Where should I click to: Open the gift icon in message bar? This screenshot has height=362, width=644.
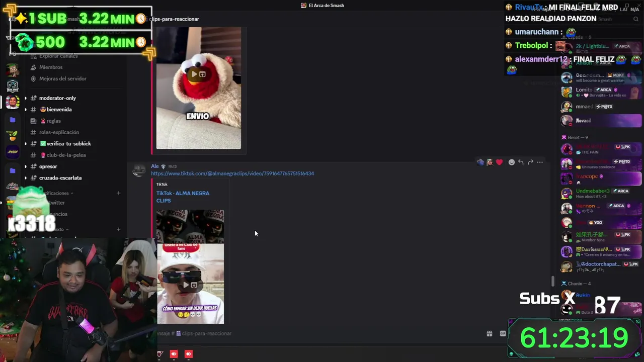489,333
